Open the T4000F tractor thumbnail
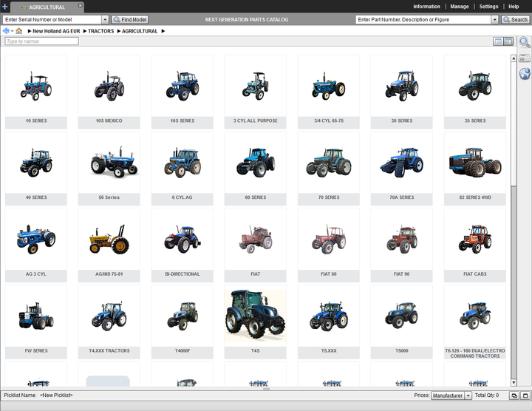Screen dimensions: 532x411 pos(183,322)
